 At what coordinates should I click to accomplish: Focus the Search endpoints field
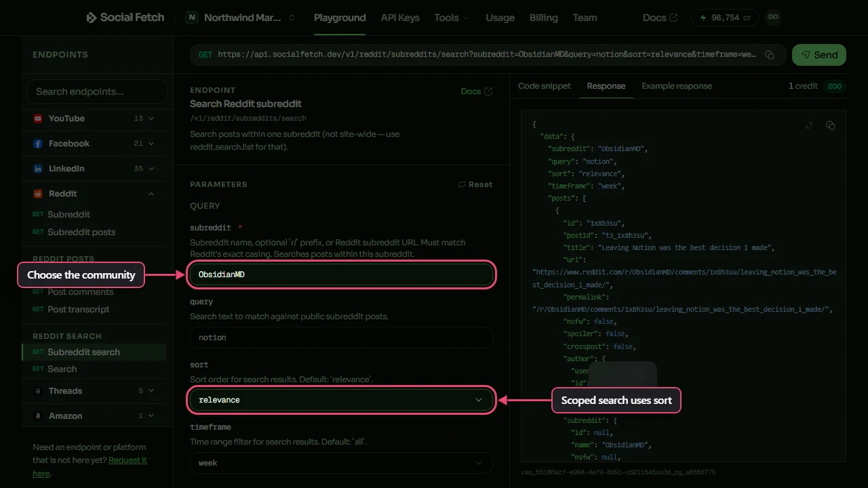(x=97, y=91)
